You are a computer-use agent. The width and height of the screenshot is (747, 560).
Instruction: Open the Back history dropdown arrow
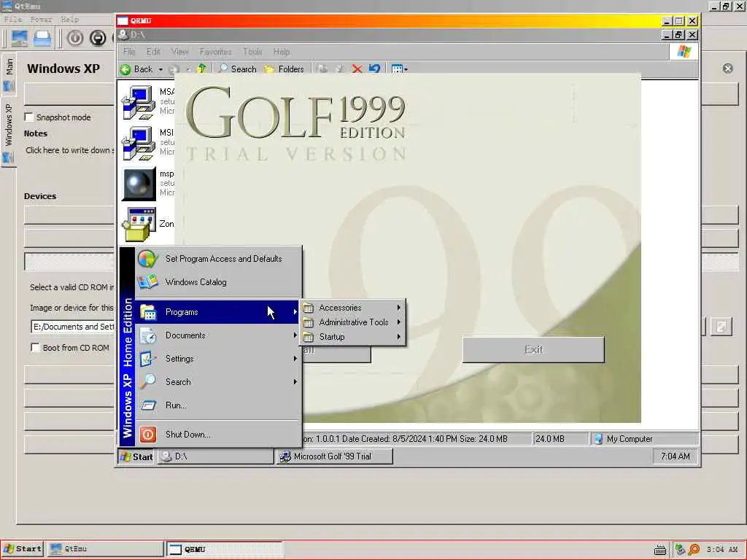pyautogui.click(x=160, y=69)
